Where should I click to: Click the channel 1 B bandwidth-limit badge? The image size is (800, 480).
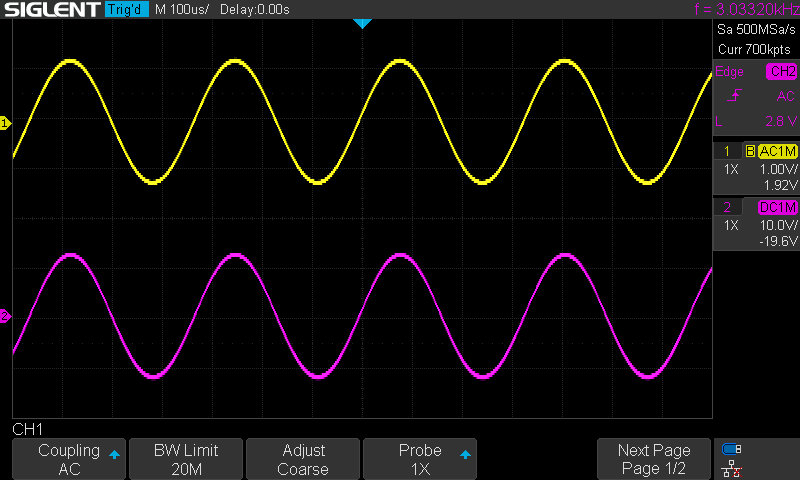coord(751,151)
